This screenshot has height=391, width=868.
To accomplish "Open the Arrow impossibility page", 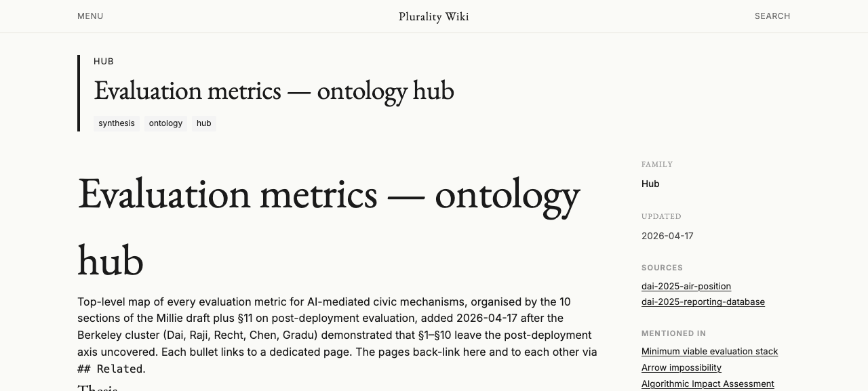I will [682, 367].
